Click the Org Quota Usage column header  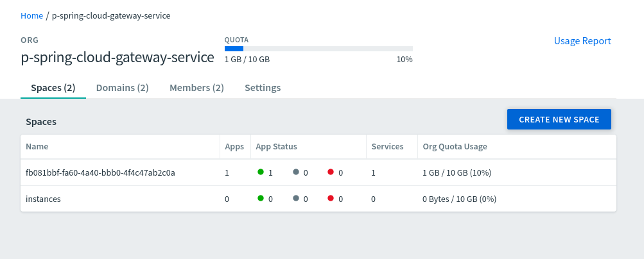[x=455, y=146]
